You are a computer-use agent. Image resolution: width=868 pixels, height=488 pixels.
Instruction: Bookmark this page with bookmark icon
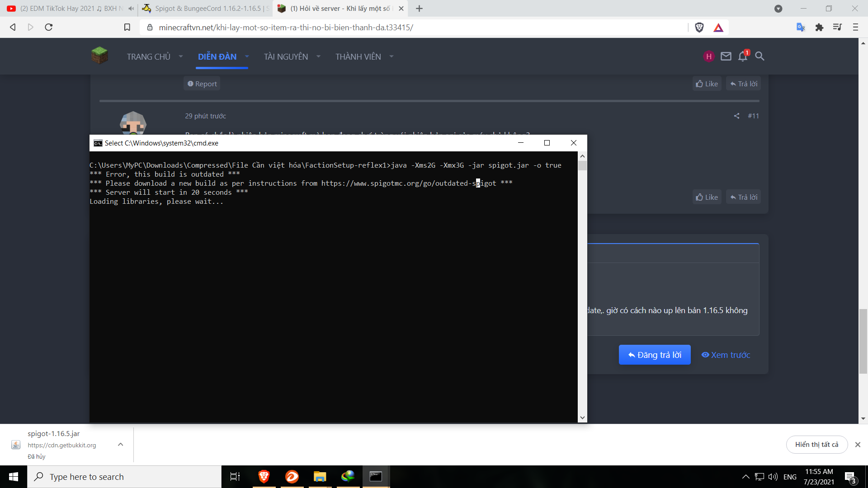[127, 28]
